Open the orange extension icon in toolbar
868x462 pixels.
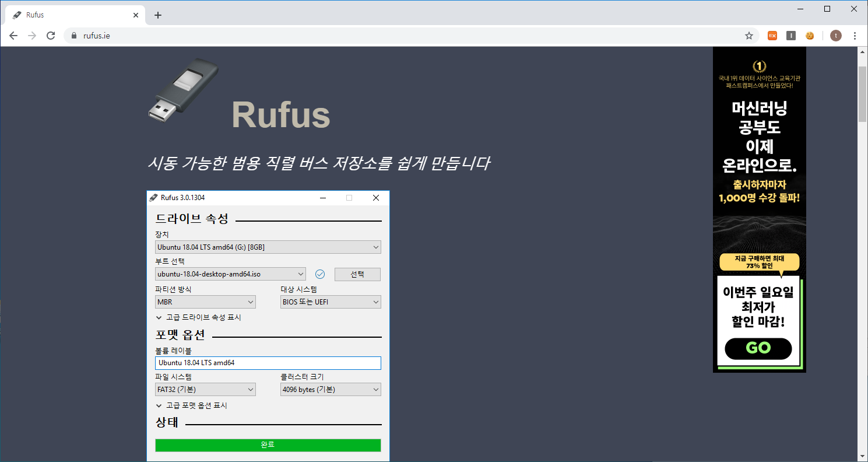(772, 36)
